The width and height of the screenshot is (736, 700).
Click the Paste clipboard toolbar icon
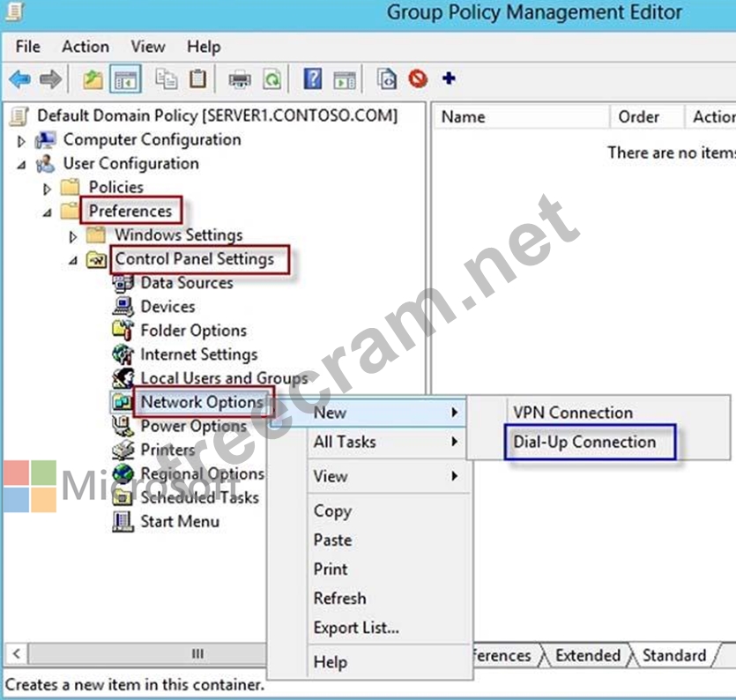(x=197, y=78)
